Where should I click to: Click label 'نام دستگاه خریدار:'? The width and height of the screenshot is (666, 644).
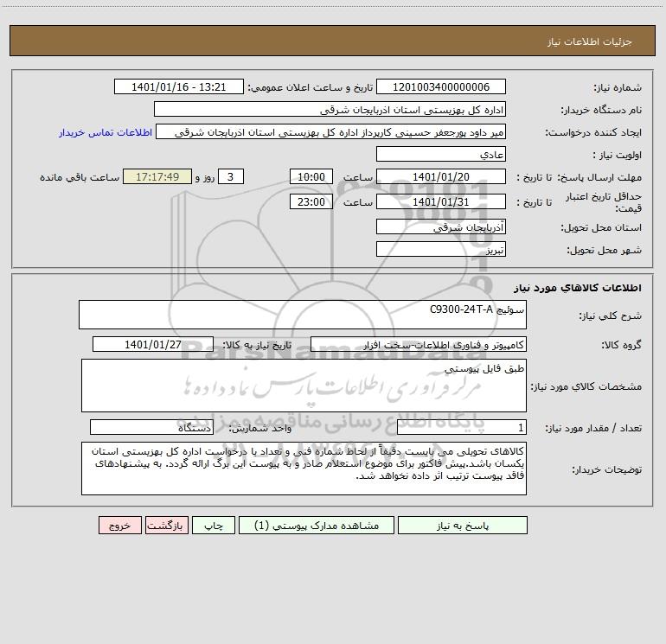601,110
